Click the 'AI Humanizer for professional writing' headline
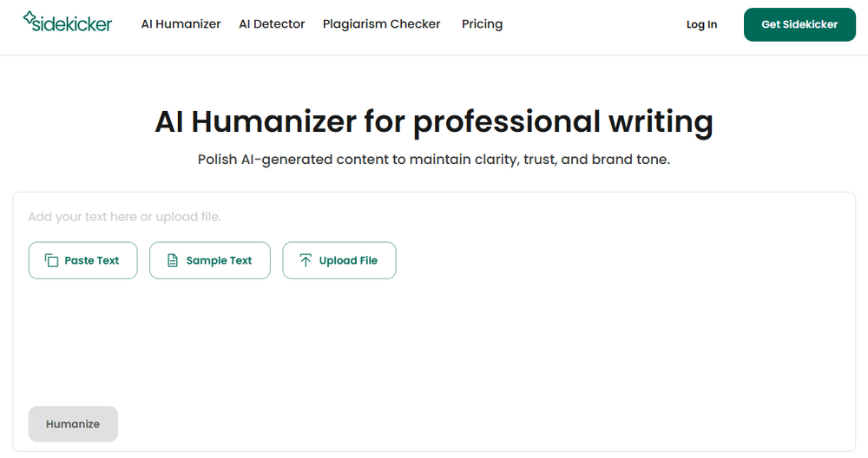Viewport: 868px width, 458px height. pos(433,121)
